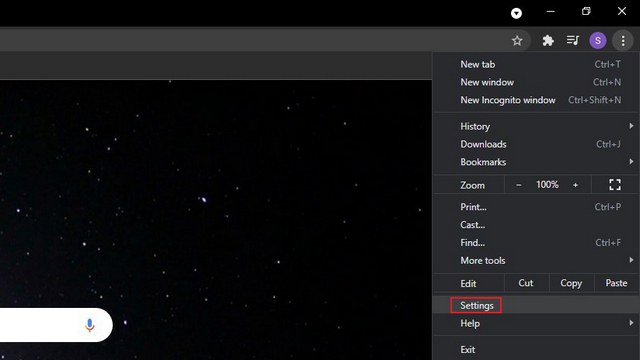The image size is (640, 360).
Task: Select Cast... in the menu
Action: [536, 225]
